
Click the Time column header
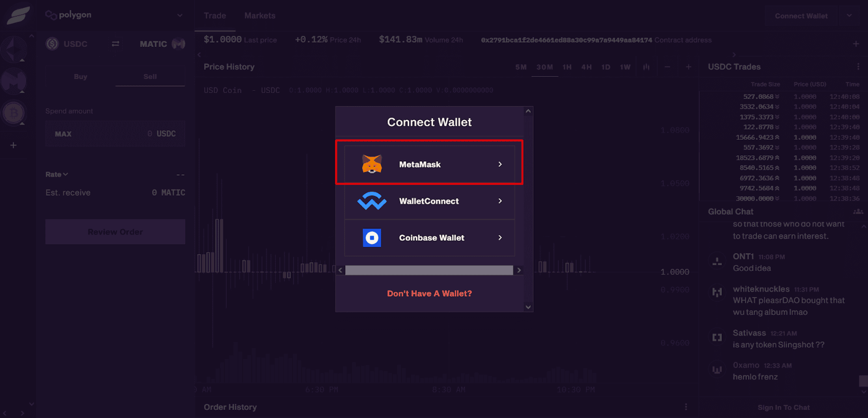click(x=852, y=84)
